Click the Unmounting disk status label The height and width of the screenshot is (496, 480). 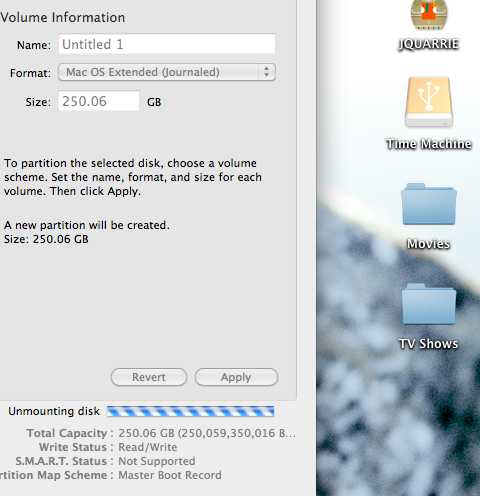54,411
